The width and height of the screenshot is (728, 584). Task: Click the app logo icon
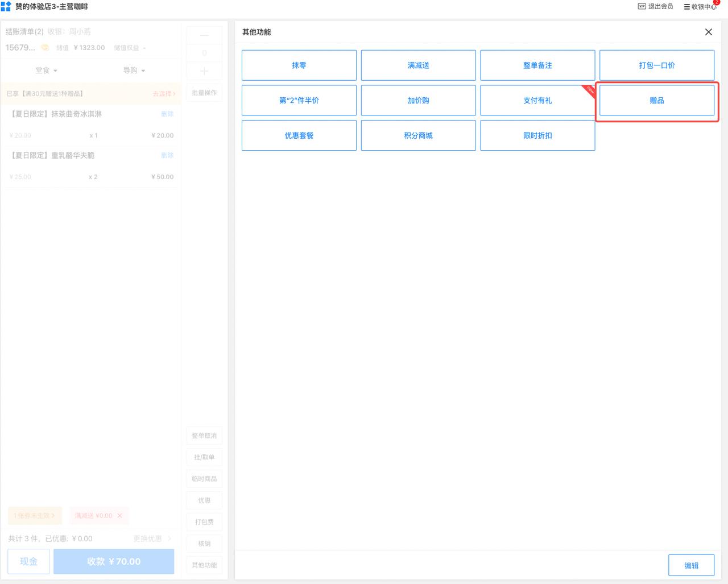pos(6,7)
